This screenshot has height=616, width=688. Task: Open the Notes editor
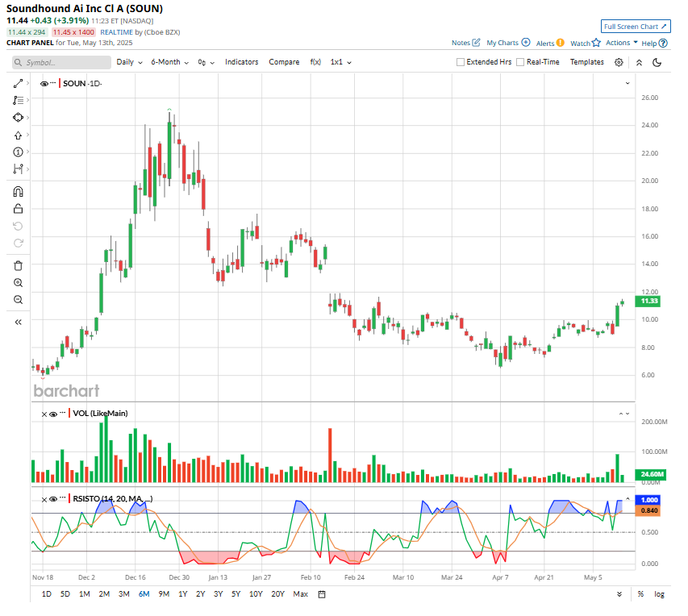465,43
